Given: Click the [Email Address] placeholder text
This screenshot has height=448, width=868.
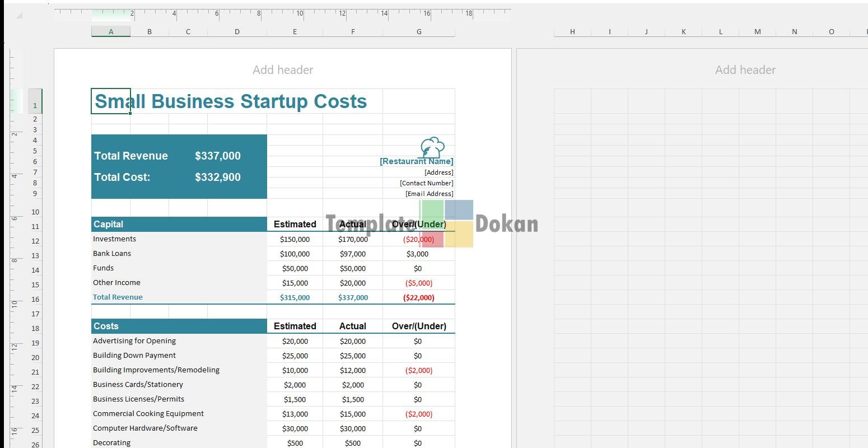Looking at the screenshot, I should click(429, 194).
